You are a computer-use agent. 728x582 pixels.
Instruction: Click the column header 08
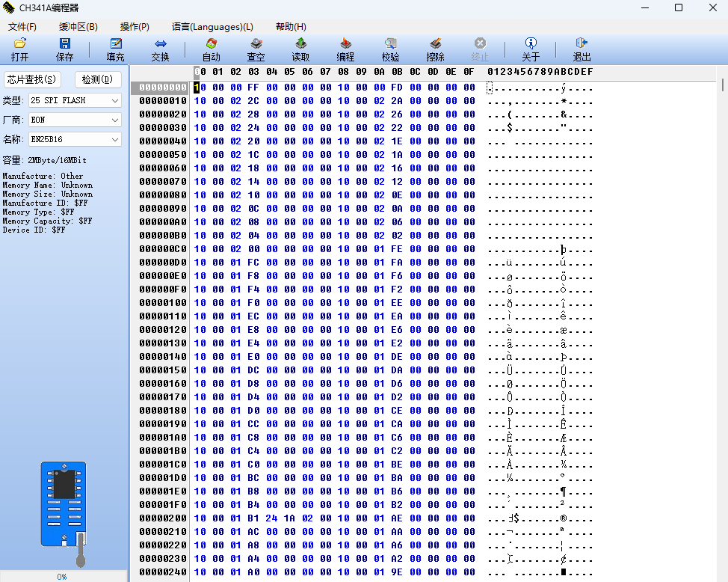tap(343, 72)
